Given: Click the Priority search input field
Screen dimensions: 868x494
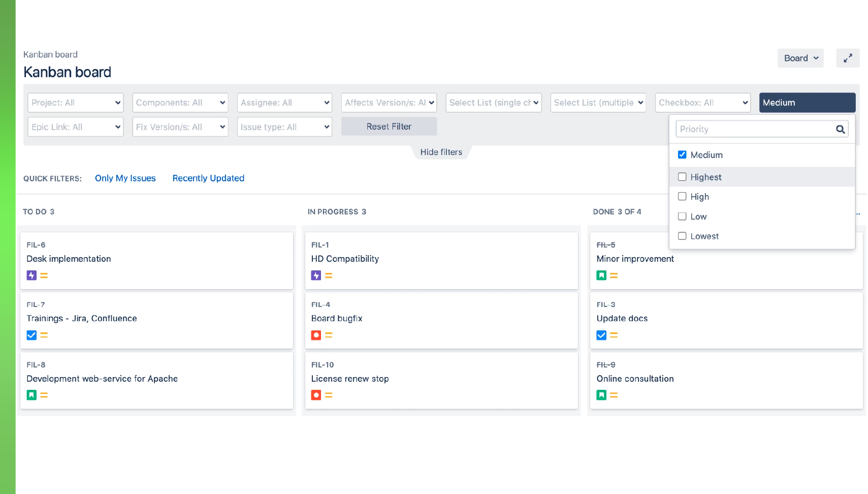Looking at the screenshot, I should point(755,130).
